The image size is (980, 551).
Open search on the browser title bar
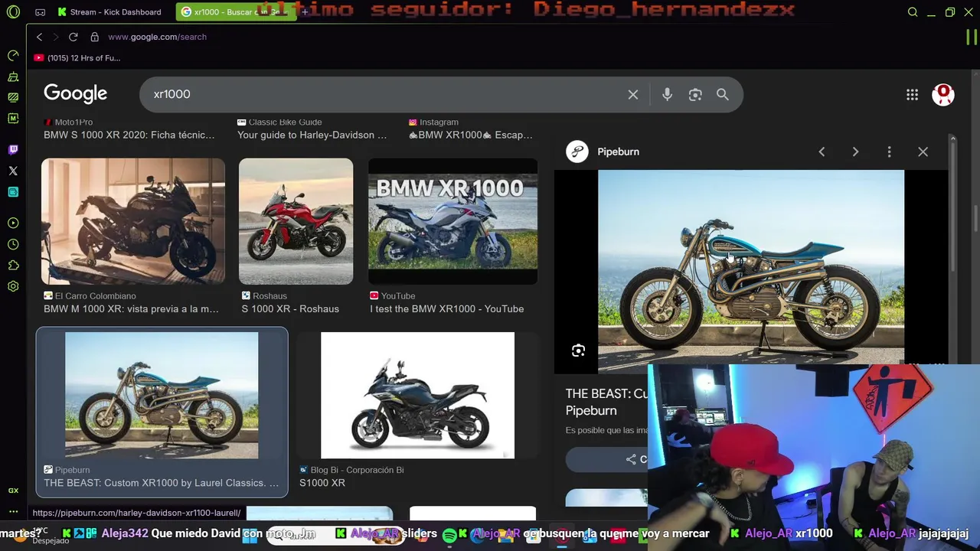(913, 12)
